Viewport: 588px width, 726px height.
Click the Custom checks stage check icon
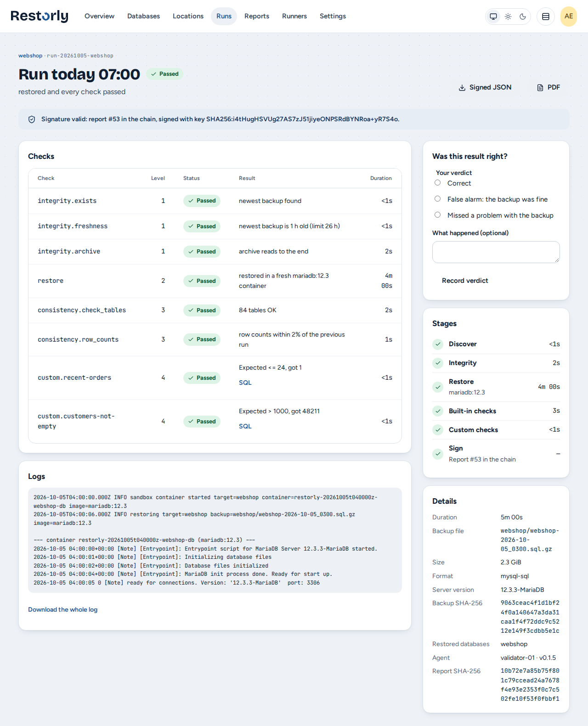438,430
